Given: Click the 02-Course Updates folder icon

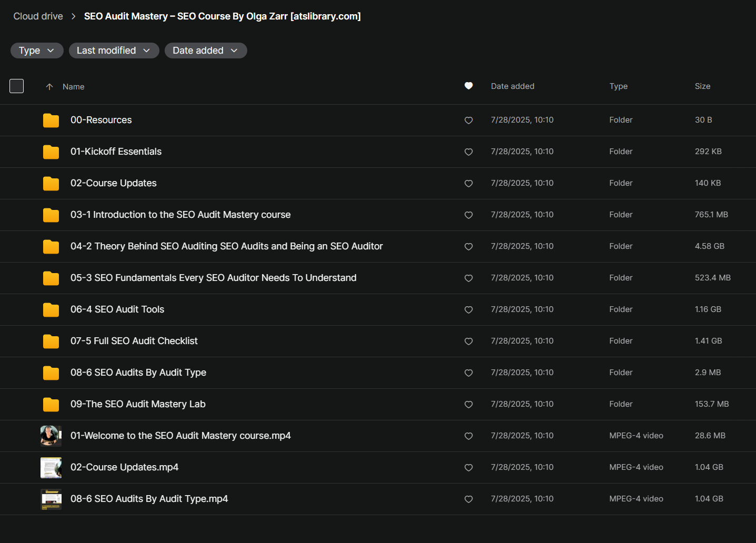Looking at the screenshot, I should click(51, 184).
